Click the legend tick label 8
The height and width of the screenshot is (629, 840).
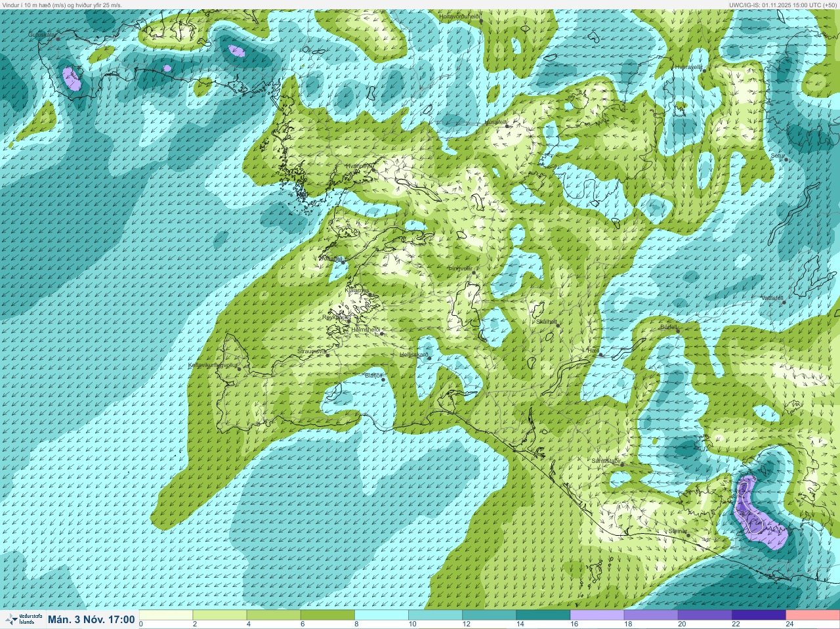(x=356, y=624)
